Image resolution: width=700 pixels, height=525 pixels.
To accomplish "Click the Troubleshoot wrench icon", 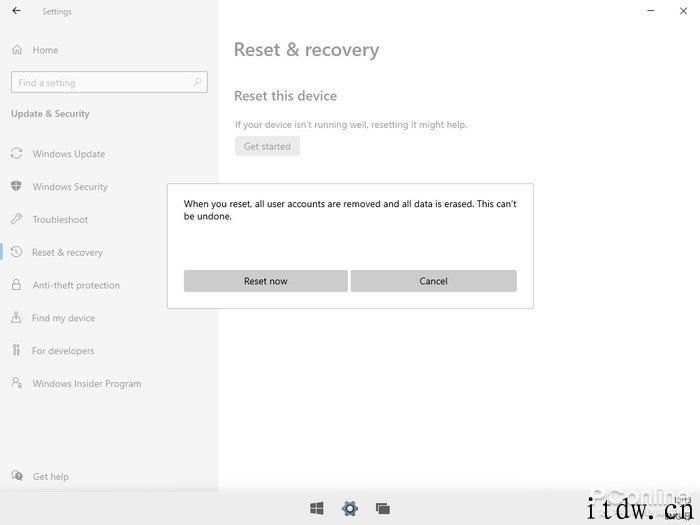I will click(x=17, y=219).
